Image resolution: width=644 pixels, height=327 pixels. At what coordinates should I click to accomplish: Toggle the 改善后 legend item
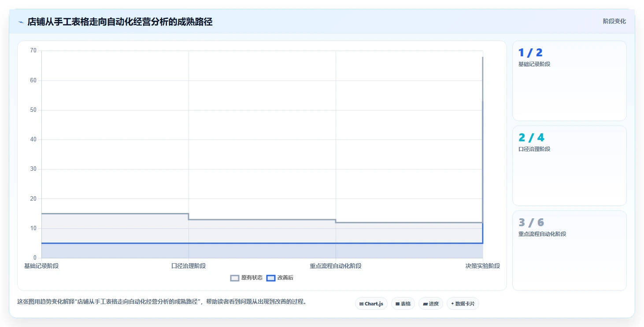coord(280,278)
